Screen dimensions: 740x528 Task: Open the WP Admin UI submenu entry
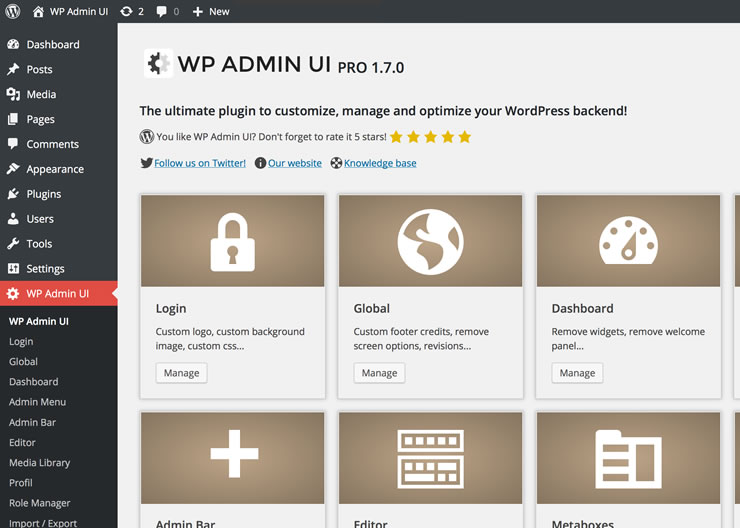[39, 321]
